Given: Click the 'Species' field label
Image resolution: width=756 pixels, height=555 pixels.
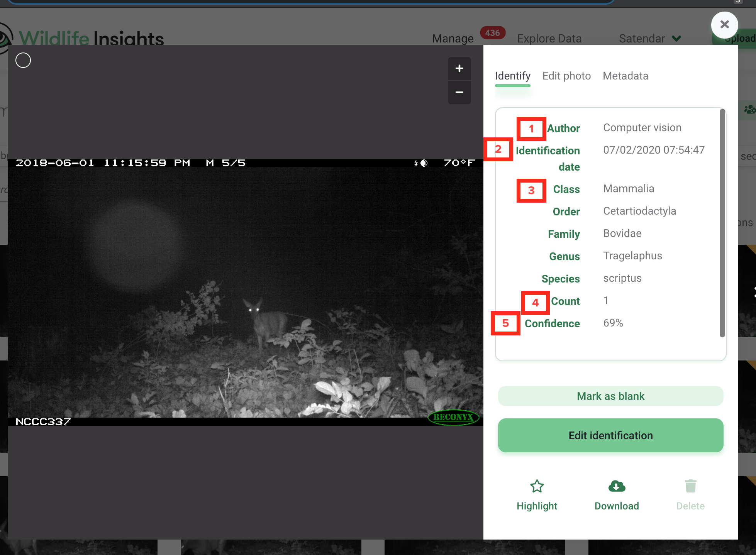Looking at the screenshot, I should pyautogui.click(x=561, y=279).
